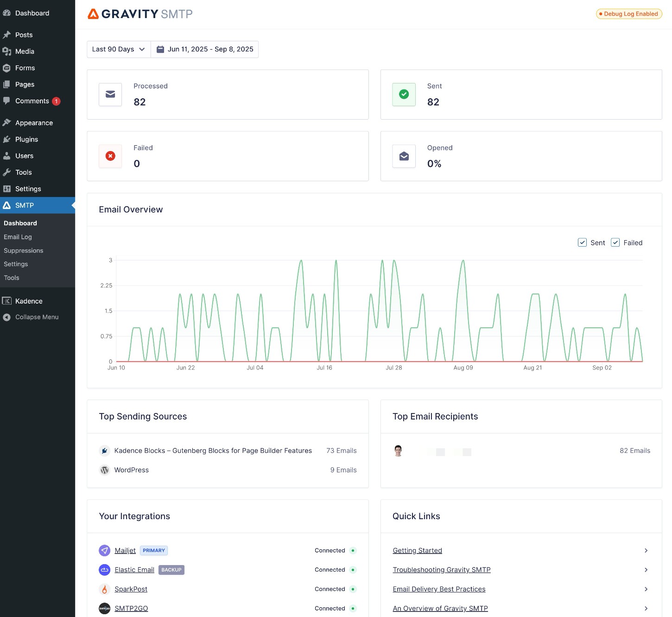Screen dimensions: 672x617
Task: Uncheck the Failed chart checkbox
Action: tap(615, 242)
